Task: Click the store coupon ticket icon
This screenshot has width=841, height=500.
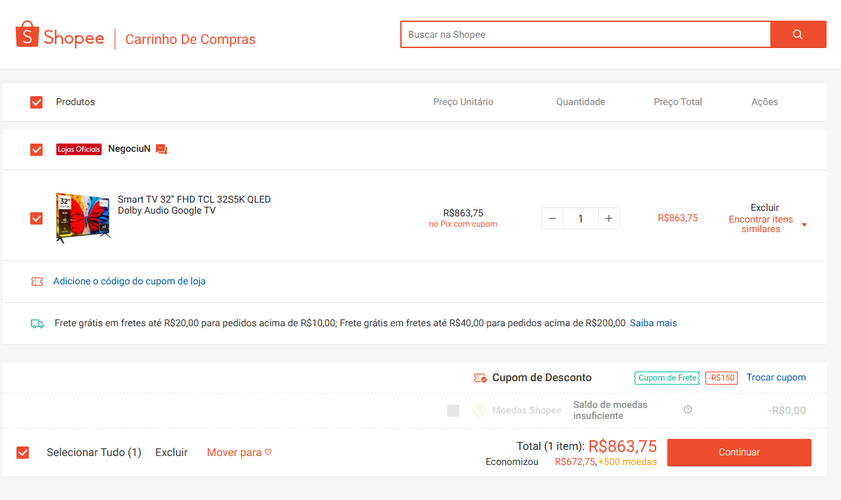Action: (37, 281)
